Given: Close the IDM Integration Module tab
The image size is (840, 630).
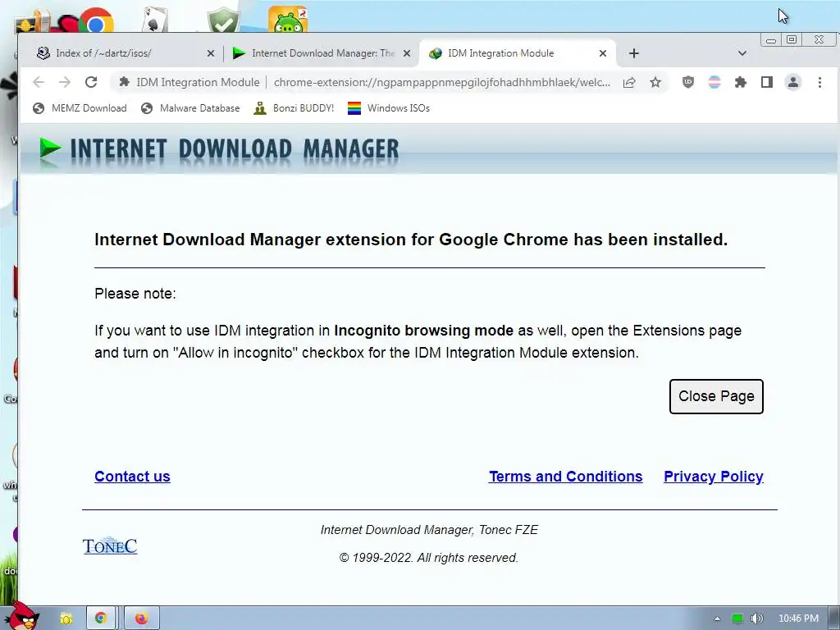Looking at the screenshot, I should tap(603, 53).
